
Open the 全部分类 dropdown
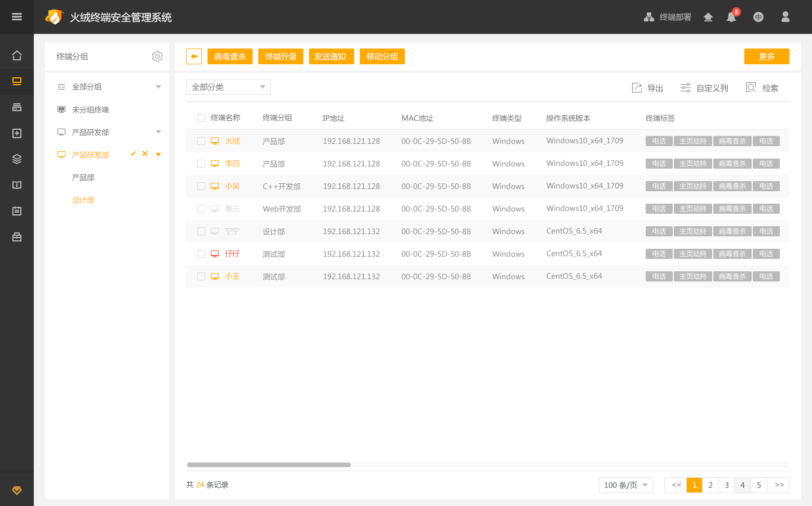click(x=228, y=87)
